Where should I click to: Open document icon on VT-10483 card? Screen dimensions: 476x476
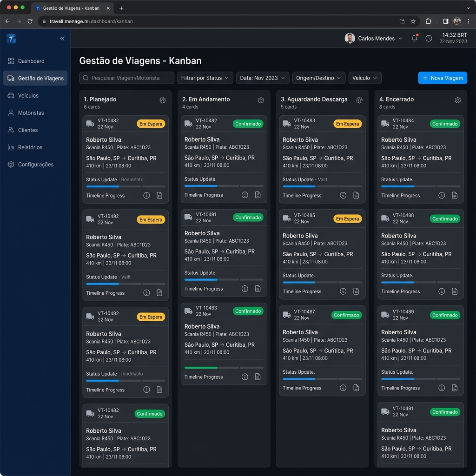pos(356,195)
